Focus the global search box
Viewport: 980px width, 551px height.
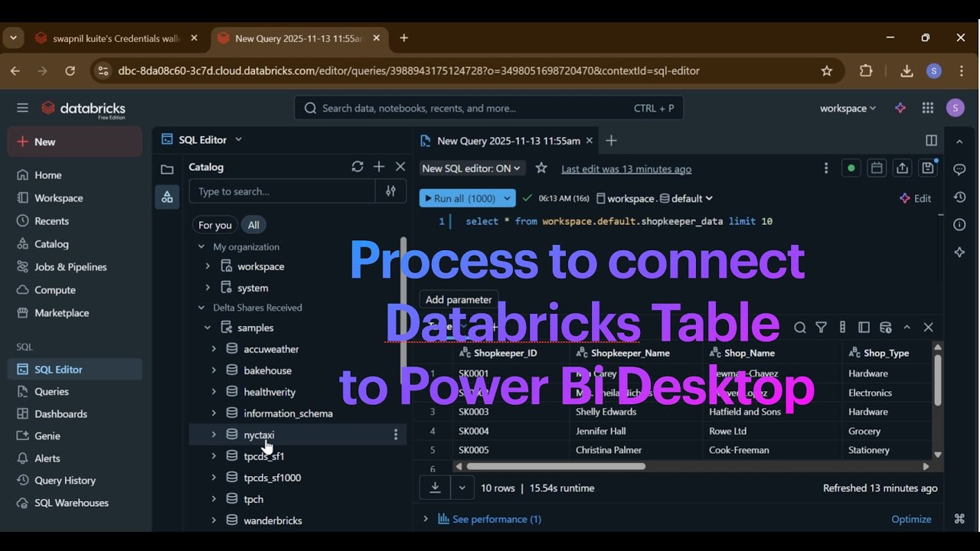pyautogui.click(x=488, y=108)
